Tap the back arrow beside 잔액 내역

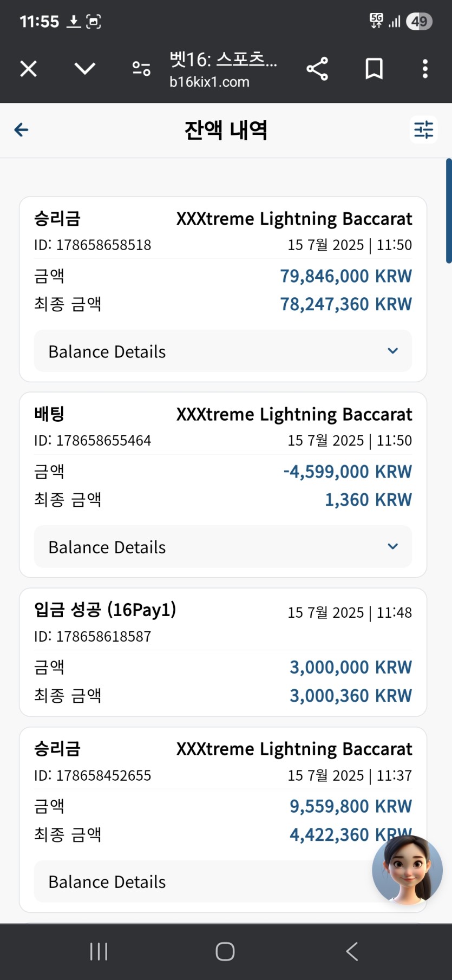tap(21, 130)
